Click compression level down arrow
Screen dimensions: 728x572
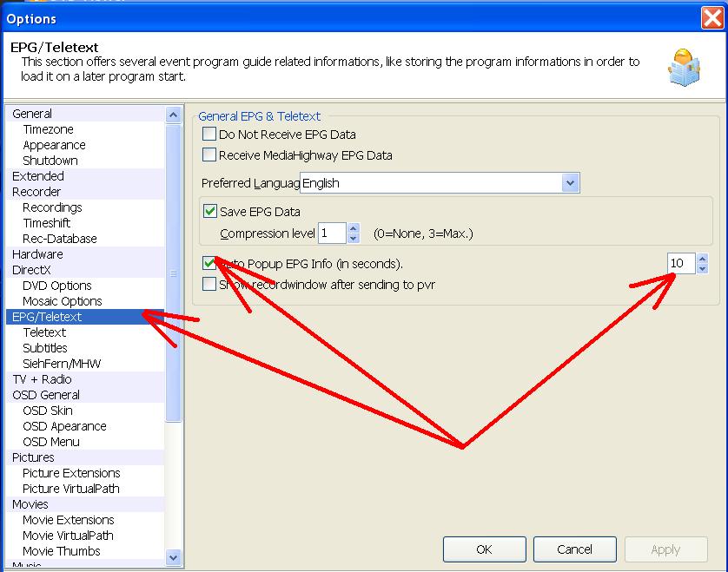[x=353, y=238]
